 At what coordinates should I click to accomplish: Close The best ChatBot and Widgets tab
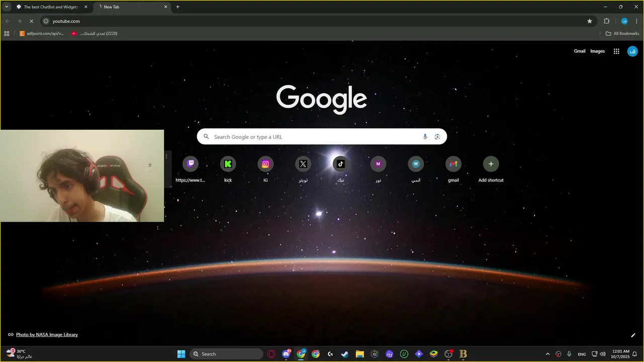click(x=86, y=7)
